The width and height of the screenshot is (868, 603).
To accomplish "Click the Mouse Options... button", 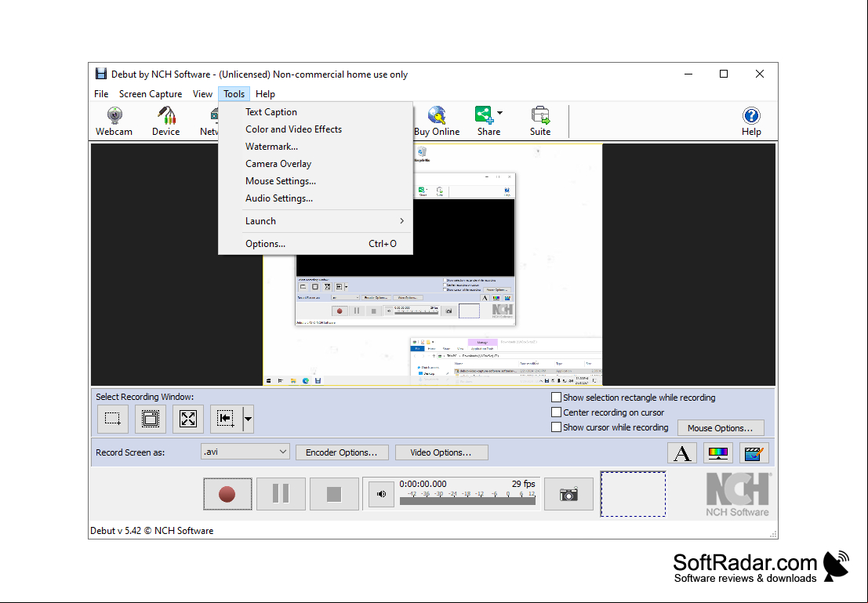I will [x=720, y=428].
